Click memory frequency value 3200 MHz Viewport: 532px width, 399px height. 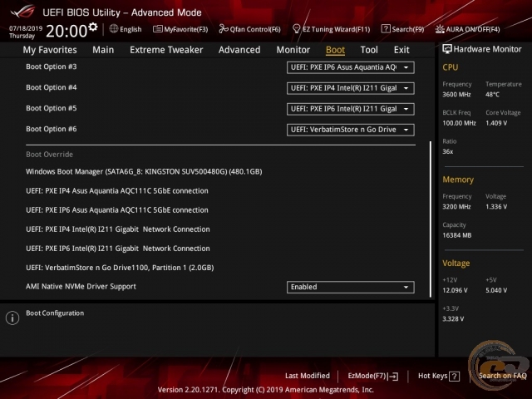click(456, 207)
